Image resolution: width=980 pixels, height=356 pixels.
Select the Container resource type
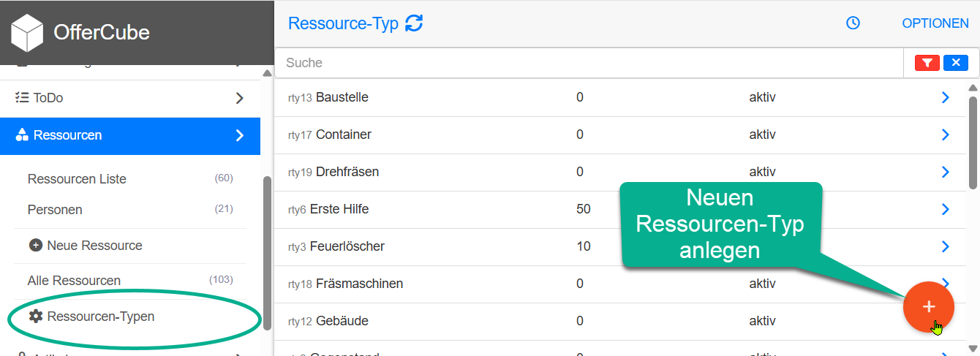click(x=344, y=135)
